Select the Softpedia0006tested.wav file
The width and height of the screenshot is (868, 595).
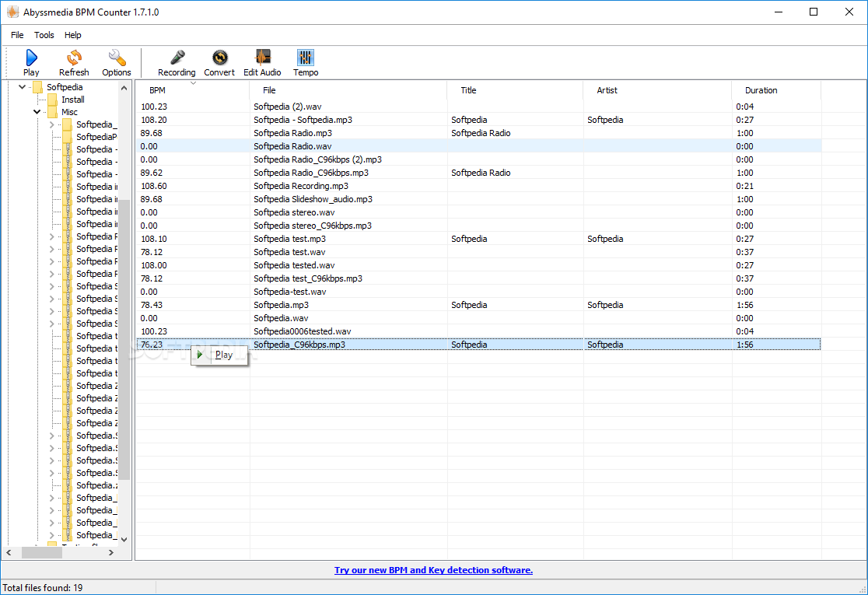click(x=303, y=331)
